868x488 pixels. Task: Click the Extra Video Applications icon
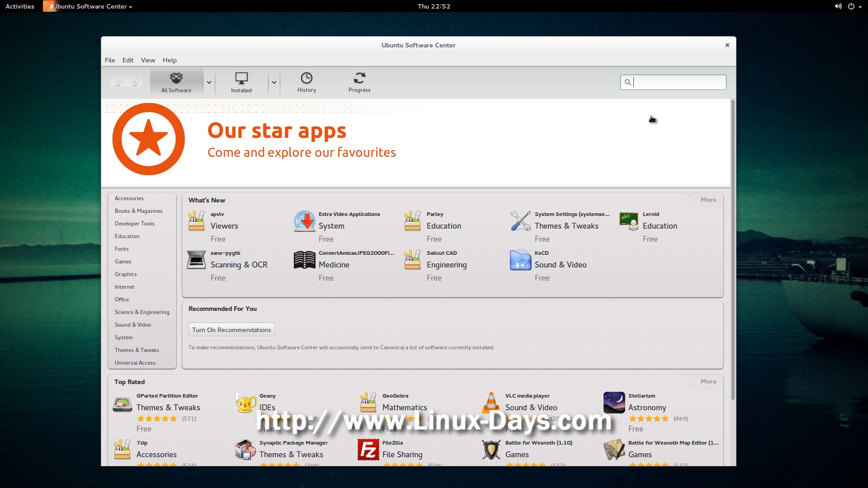[x=304, y=221]
